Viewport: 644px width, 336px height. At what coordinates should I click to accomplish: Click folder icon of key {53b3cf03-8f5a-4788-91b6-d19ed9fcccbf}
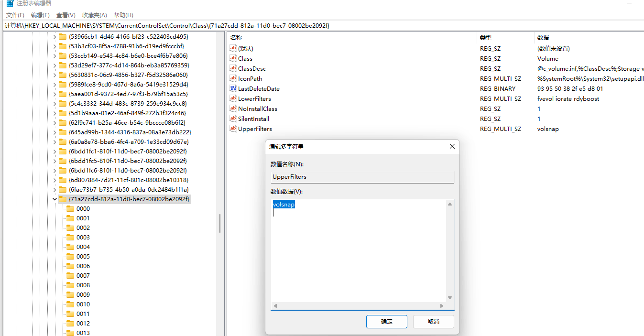coord(63,46)
